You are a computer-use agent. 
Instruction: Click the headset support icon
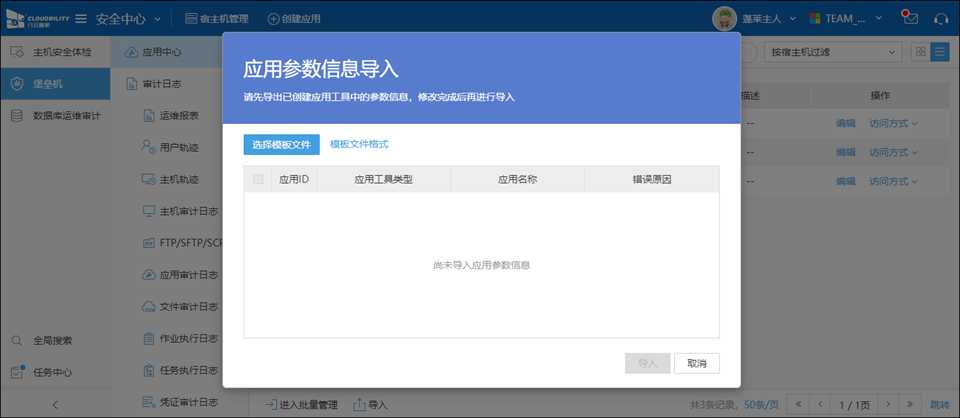point(940,18)
